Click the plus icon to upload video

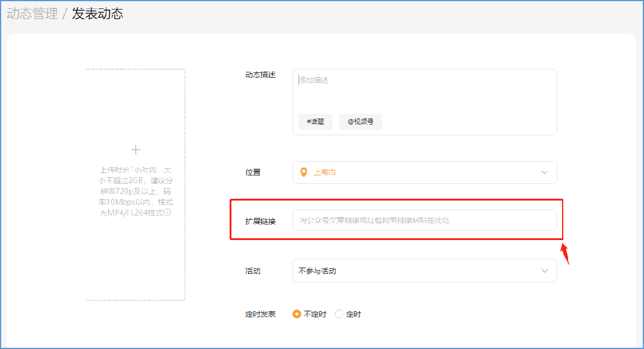tap(136, 150)
